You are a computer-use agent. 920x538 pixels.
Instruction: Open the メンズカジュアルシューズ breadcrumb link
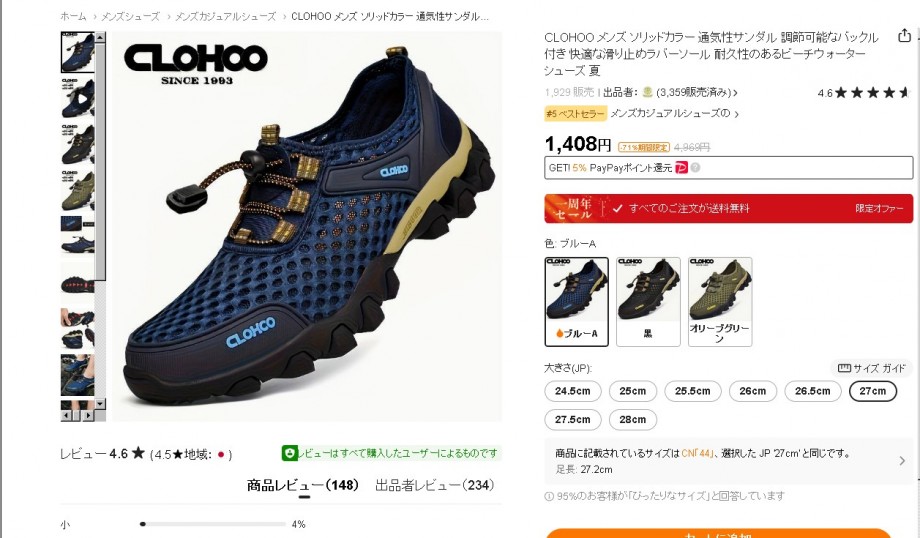(x=225, y=16)
